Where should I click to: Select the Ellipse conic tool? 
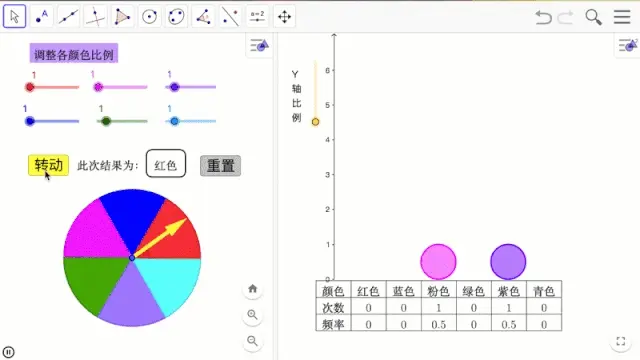click(x=176, y=16)
